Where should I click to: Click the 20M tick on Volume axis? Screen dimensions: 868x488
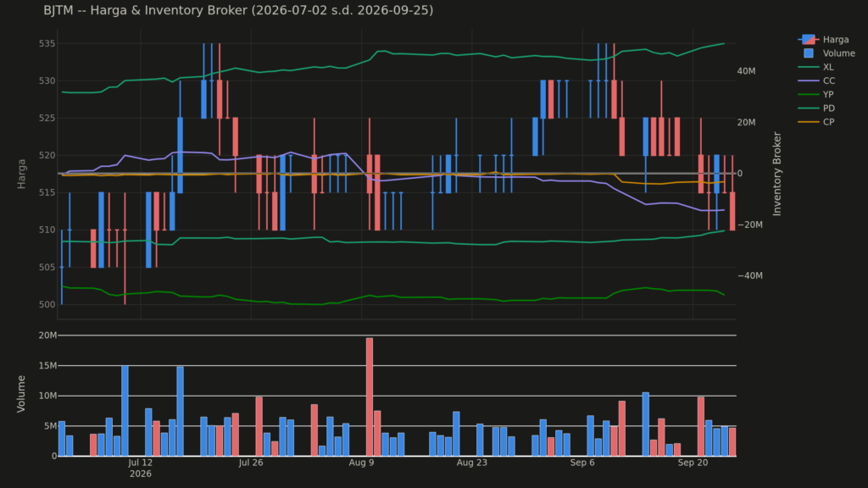pyautogui.click(x=47, y=335)
